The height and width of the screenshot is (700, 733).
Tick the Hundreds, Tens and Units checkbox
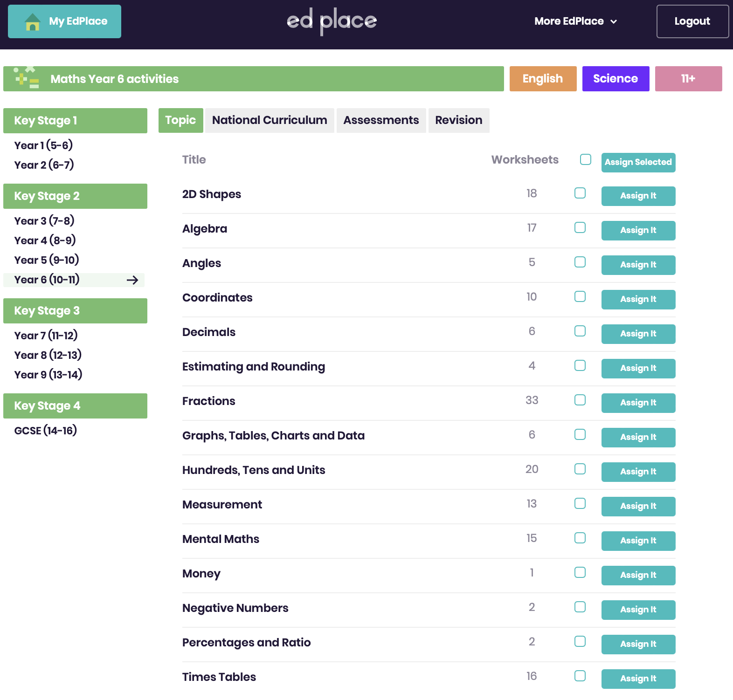pyautogui.click(x=580, y=469)
